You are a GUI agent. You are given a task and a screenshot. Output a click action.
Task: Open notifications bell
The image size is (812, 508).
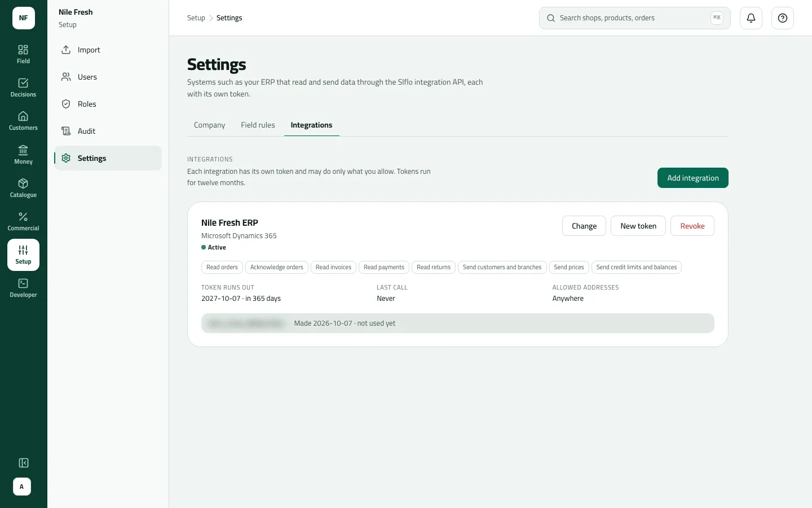751,18
